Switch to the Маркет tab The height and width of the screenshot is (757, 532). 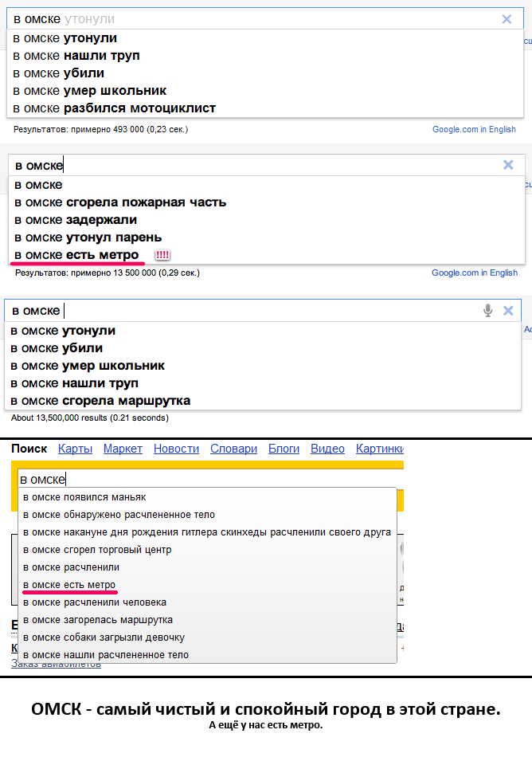pos(123,449)
